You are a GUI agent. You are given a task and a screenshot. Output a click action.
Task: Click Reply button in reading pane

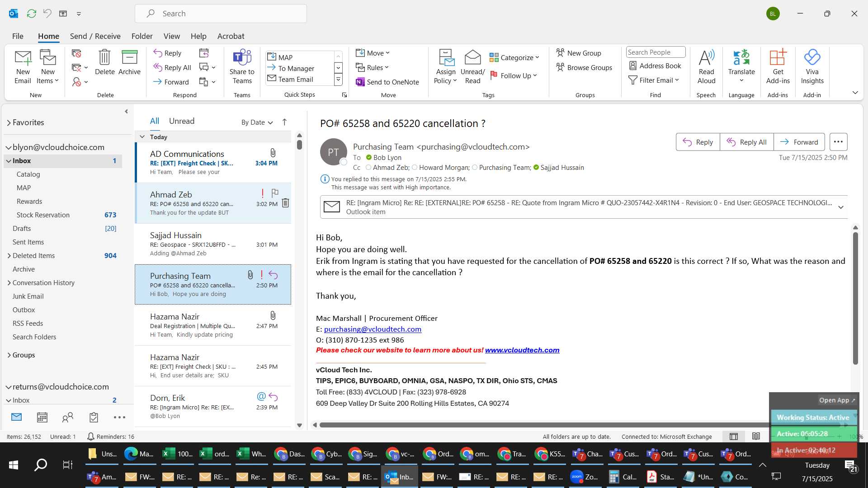click(x=698, y=142)
